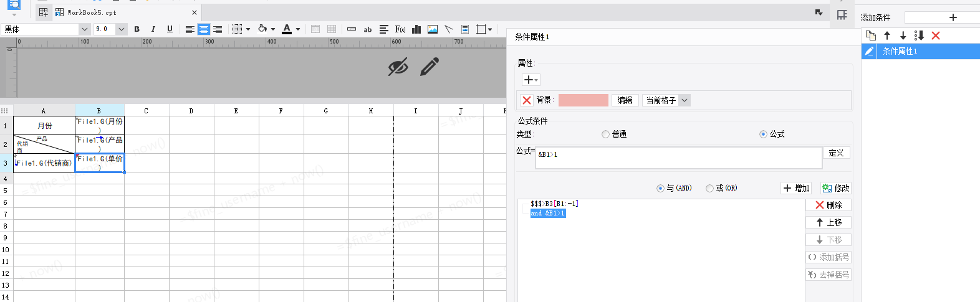The height and width of the screenshot is (302, 980).
Task: Click the cell attribute panel icon
Action: (842, 15)
